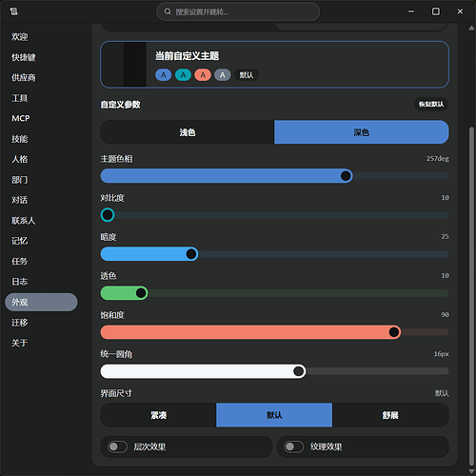Click the 暗度 darkness slider handle
The width and height of the screenshot is (476, 476).
pos(191,254)
